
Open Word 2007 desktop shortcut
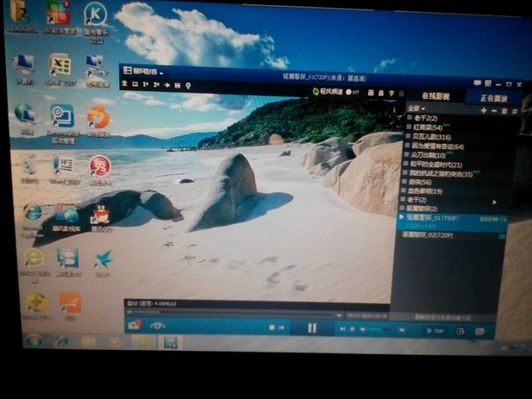[63, 166]
